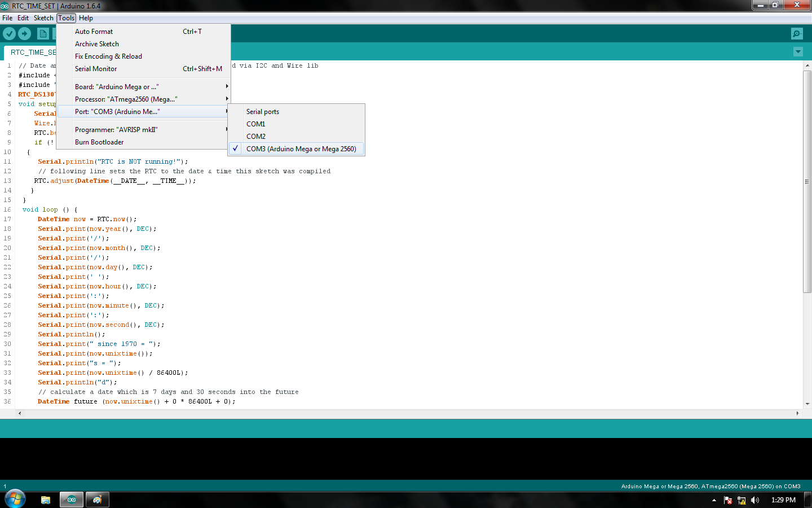
Task: Click Burn Bootloader
Action: pyautogui.click(x=144, y=142)
